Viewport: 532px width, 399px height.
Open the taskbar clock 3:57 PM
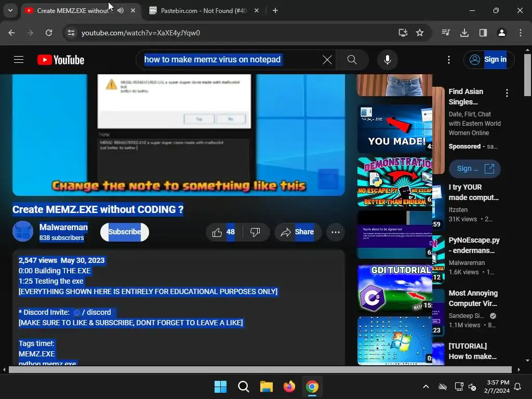497,387
